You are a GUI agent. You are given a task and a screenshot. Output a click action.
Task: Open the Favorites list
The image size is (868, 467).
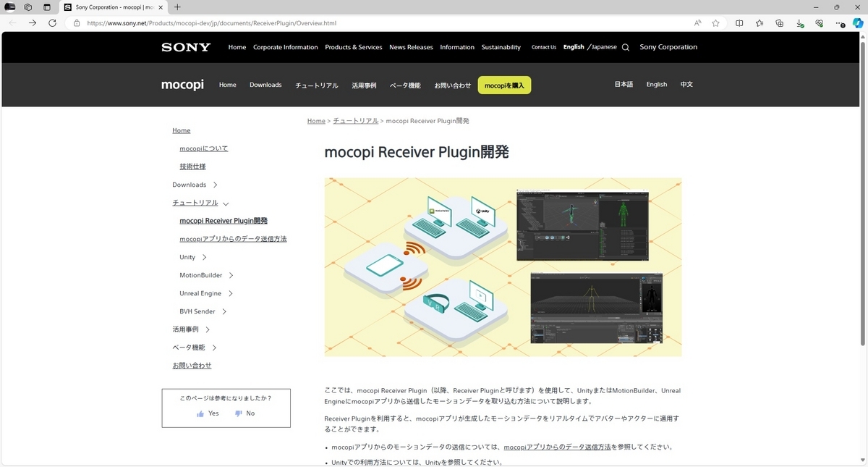click(759, 23)
